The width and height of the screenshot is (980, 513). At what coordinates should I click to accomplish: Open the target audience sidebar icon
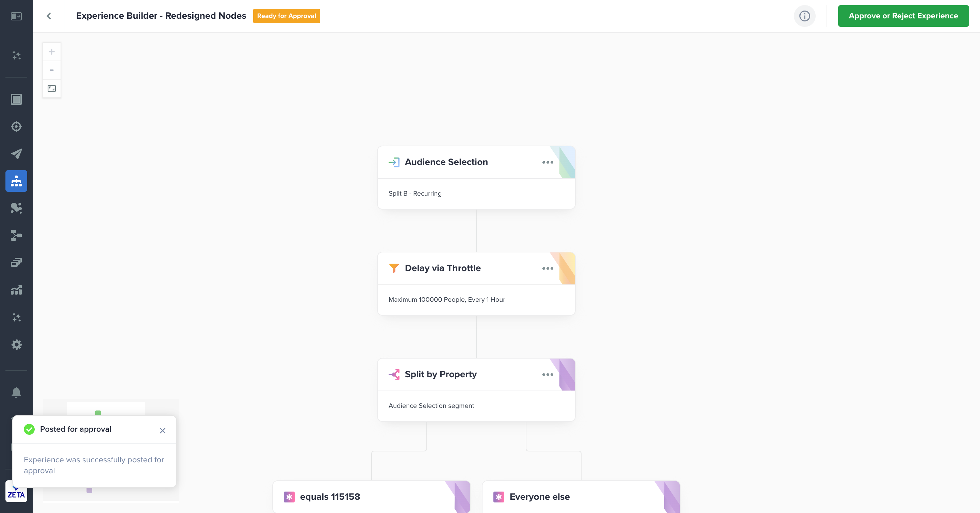(16, 127)
